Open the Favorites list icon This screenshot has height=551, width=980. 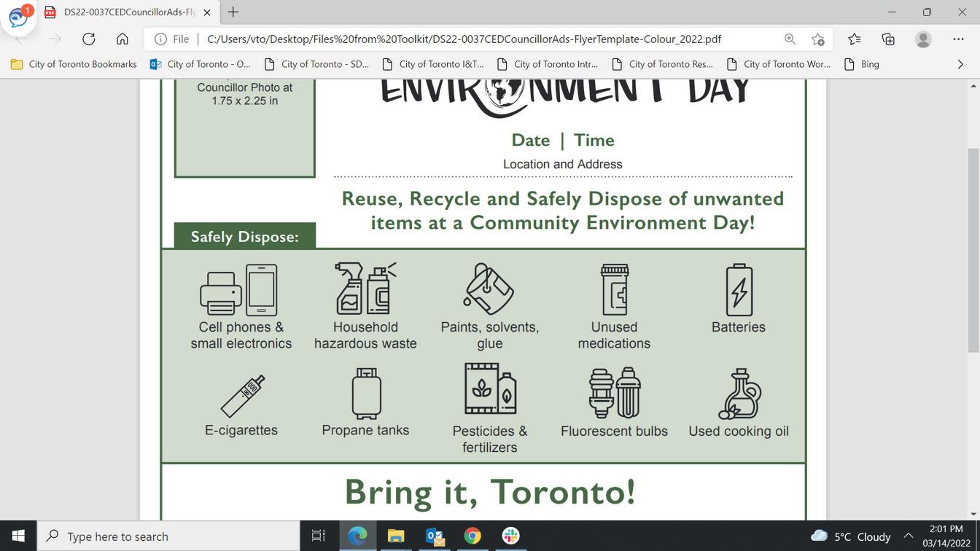click(855, 39)
